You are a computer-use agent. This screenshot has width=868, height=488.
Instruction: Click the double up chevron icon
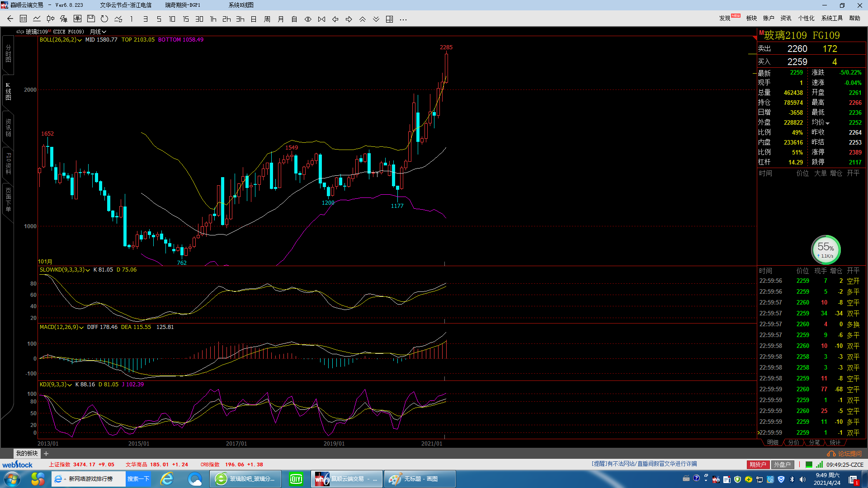coord(363,19)
